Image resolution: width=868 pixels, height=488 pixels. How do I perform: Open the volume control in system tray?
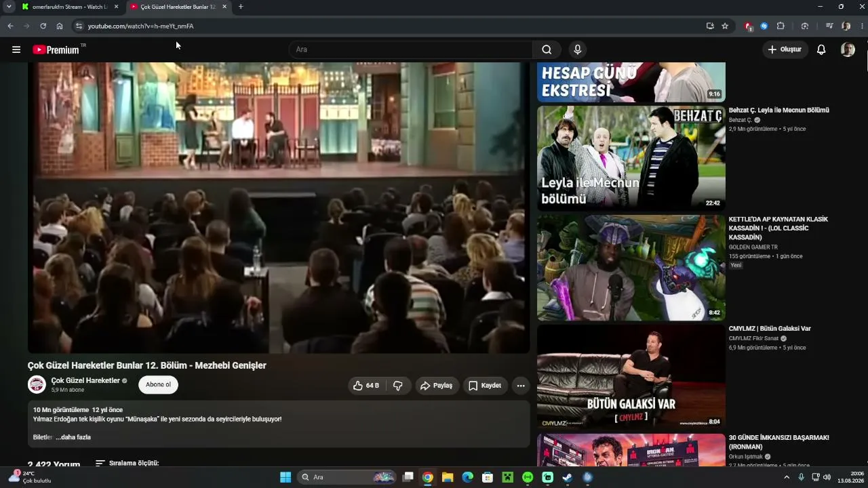pos(827,477)
